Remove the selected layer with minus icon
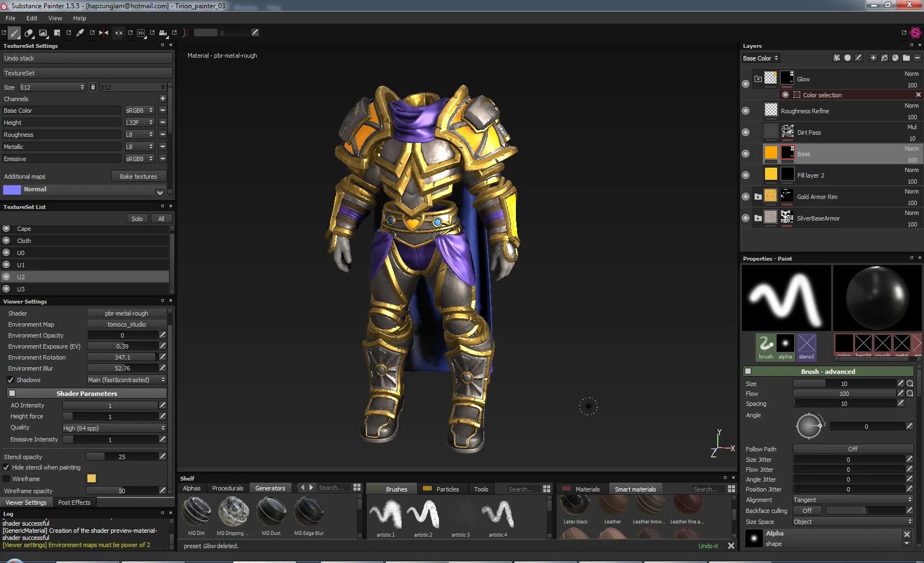 pyautogui.click(x=917, y=58)
